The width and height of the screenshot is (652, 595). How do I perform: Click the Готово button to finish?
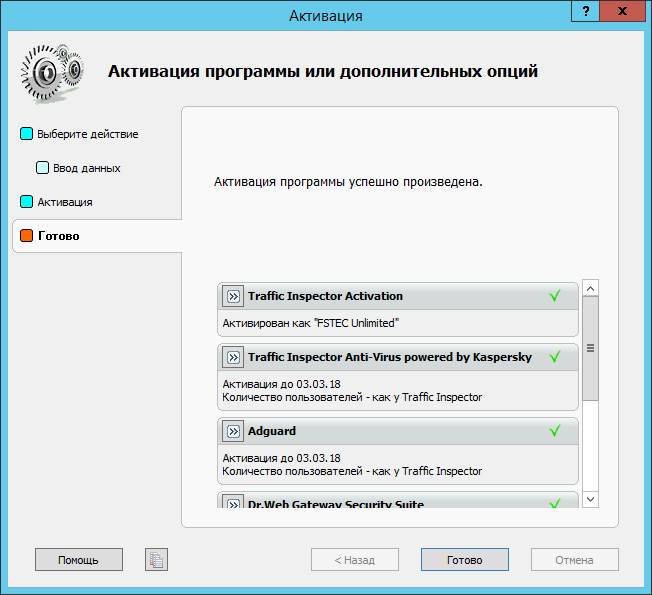464,560
